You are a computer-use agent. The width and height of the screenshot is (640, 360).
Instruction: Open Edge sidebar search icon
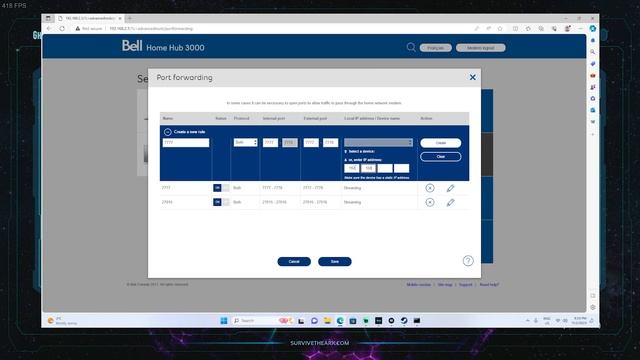593,52
